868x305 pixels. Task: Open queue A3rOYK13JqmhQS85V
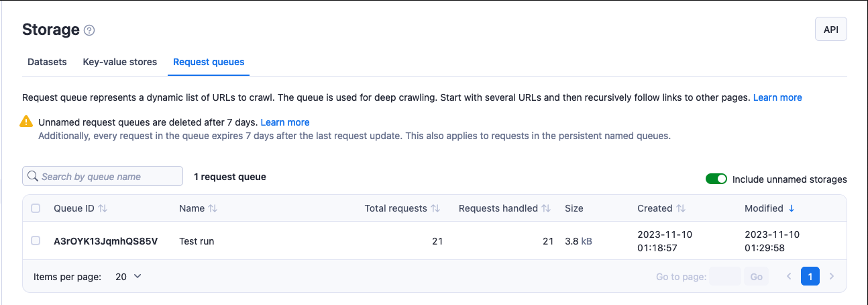tap(105, 241)
